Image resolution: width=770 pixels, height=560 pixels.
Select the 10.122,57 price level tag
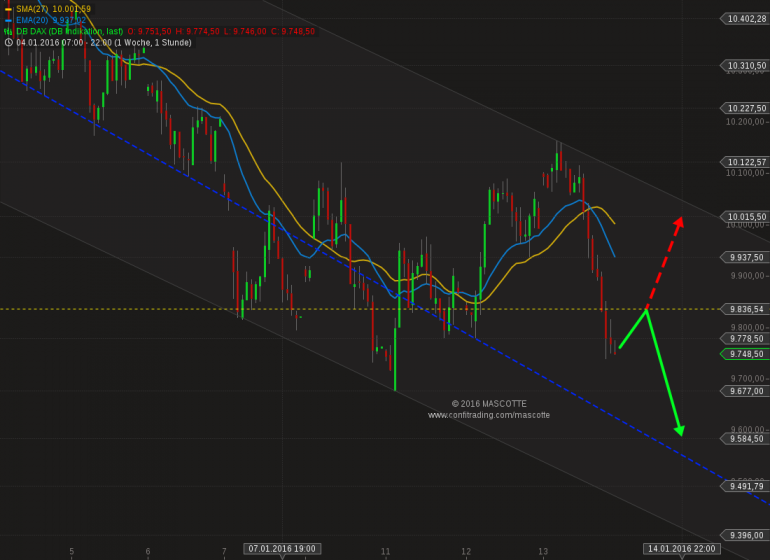(x=744, y=162)
